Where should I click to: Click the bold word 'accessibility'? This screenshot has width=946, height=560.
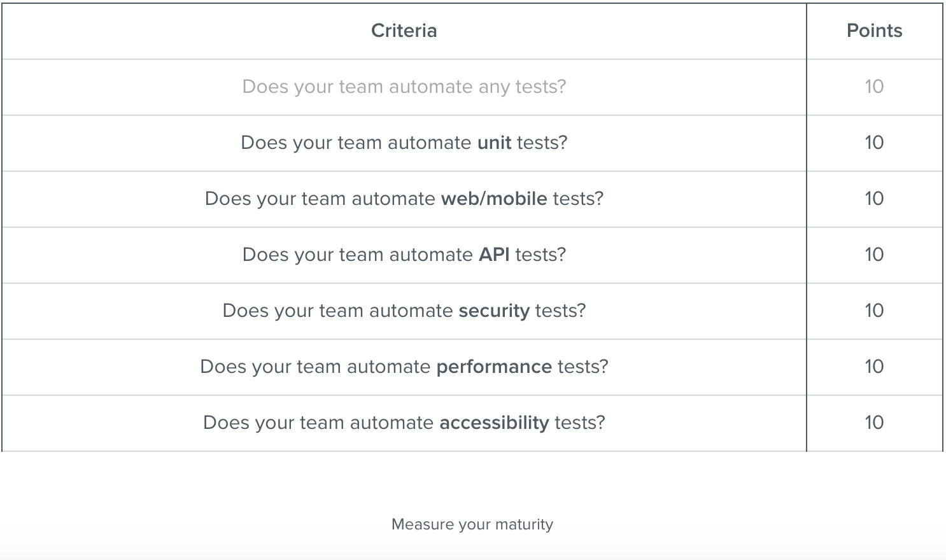coord(494,423)
